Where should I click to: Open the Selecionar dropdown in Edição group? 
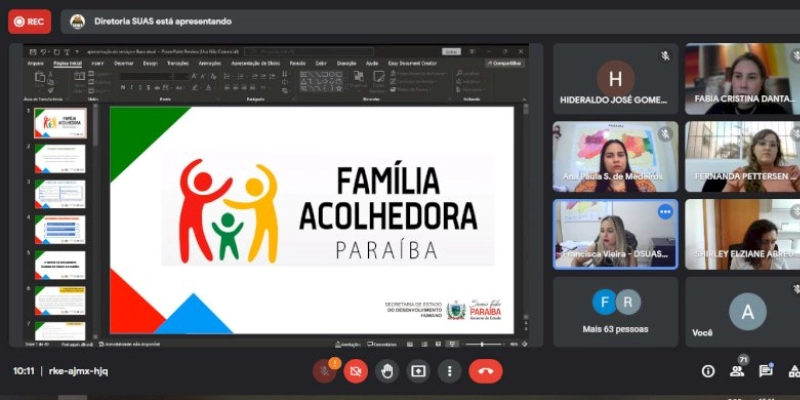click(x=471, y=89)
